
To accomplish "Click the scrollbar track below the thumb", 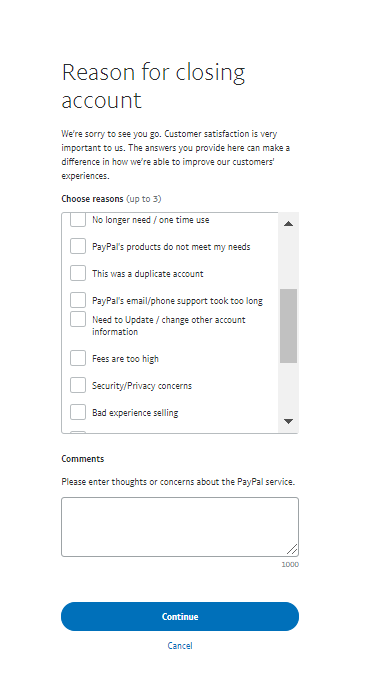I will point(288,387).
